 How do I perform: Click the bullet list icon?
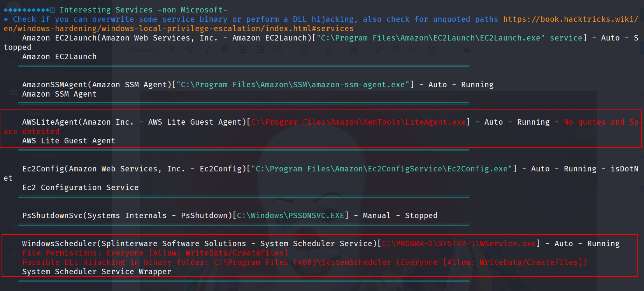278,49
